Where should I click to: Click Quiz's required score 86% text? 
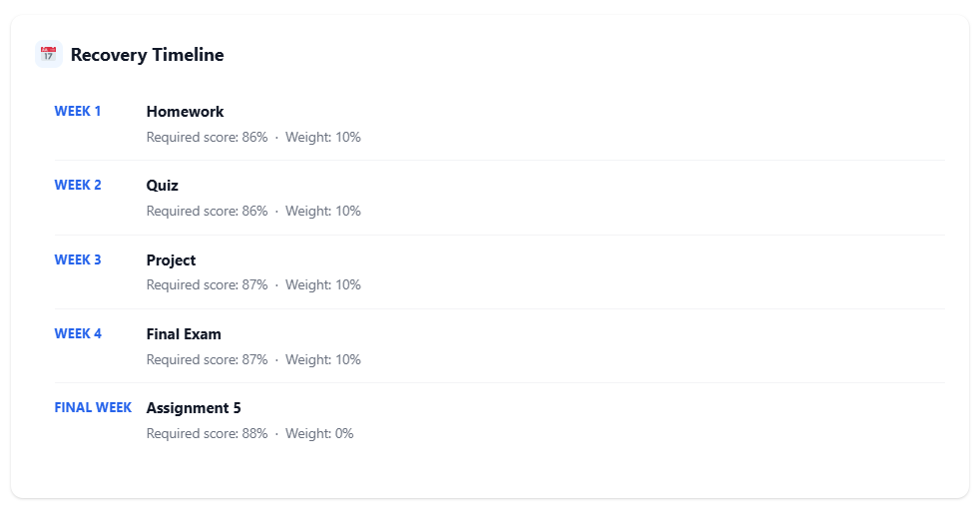pos(207,212)
